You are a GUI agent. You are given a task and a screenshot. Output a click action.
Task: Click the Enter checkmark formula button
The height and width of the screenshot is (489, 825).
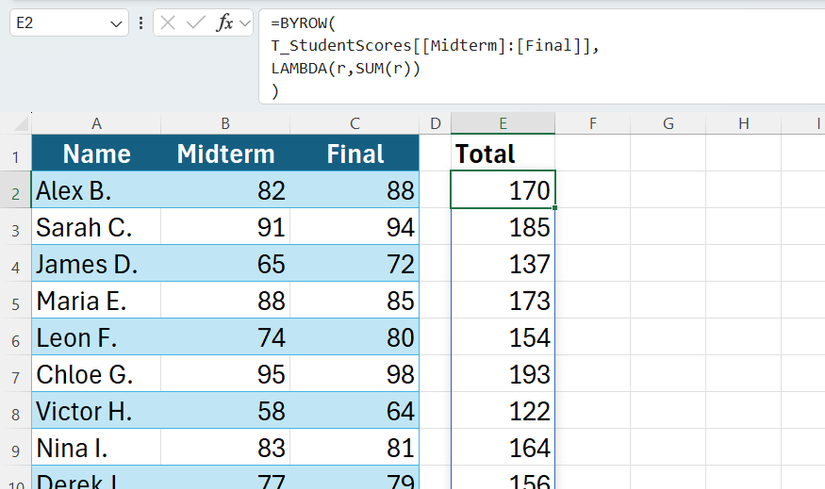point(197,22)
